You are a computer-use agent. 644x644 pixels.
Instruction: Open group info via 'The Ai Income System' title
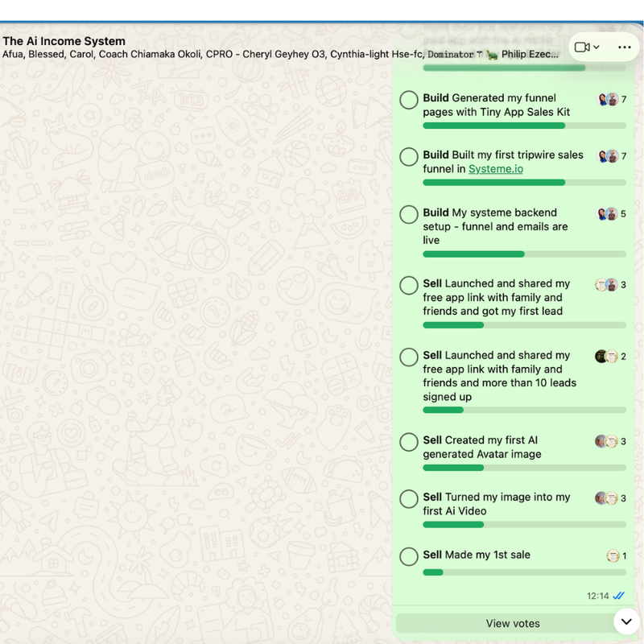click(64, 41)
